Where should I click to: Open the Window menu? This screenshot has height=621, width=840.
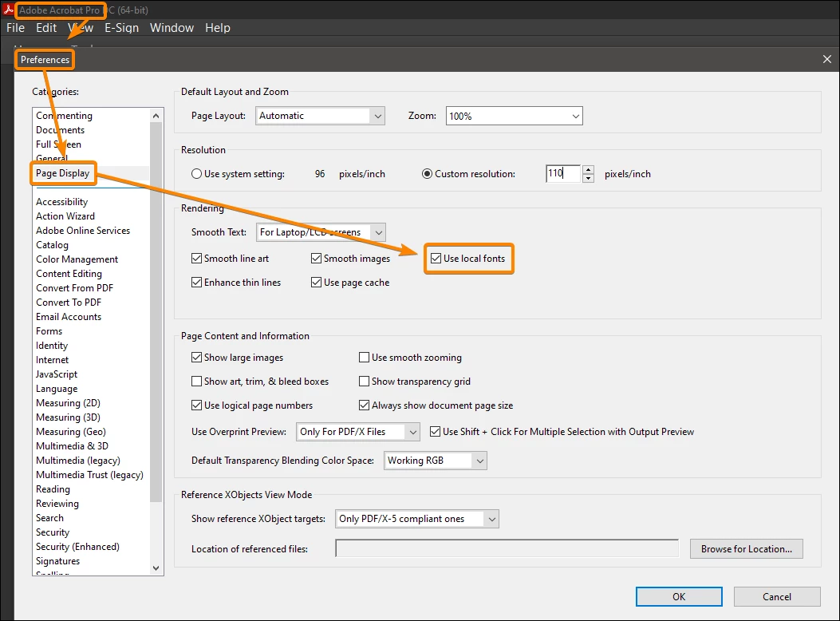coord(172,28)
